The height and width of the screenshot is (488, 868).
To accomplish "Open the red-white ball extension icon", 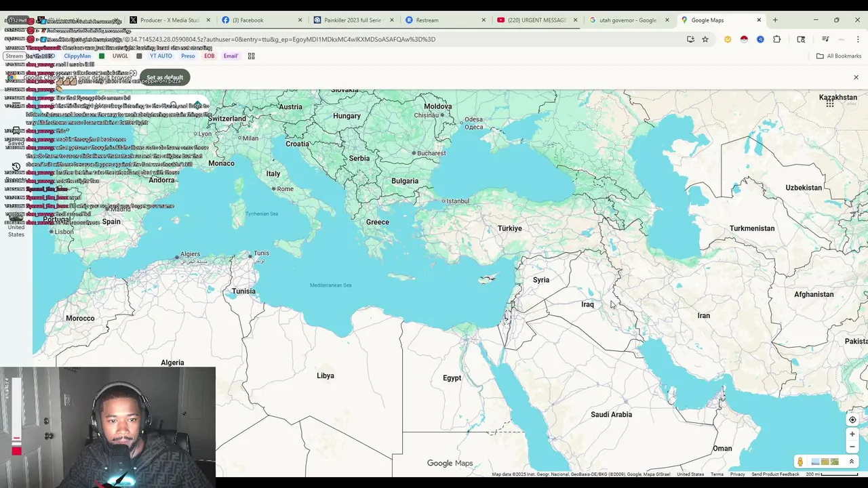I will pyautogui.click(x=744, y=39).
